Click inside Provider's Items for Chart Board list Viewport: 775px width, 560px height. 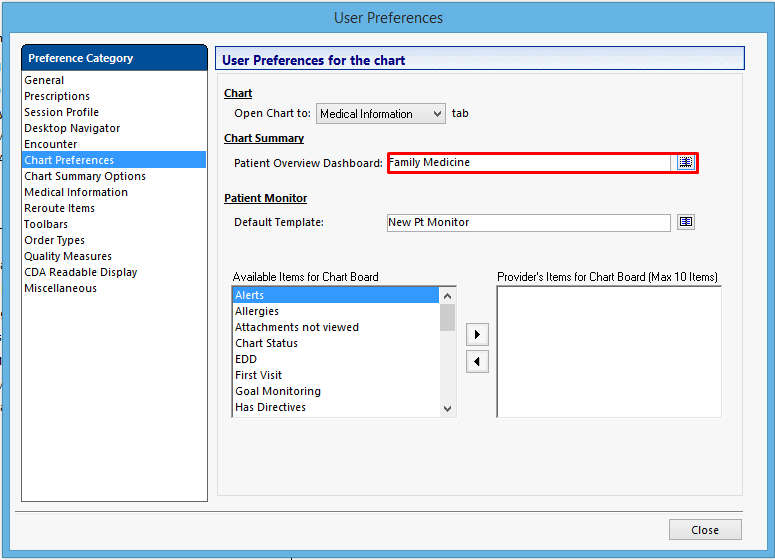pos(609,352)
